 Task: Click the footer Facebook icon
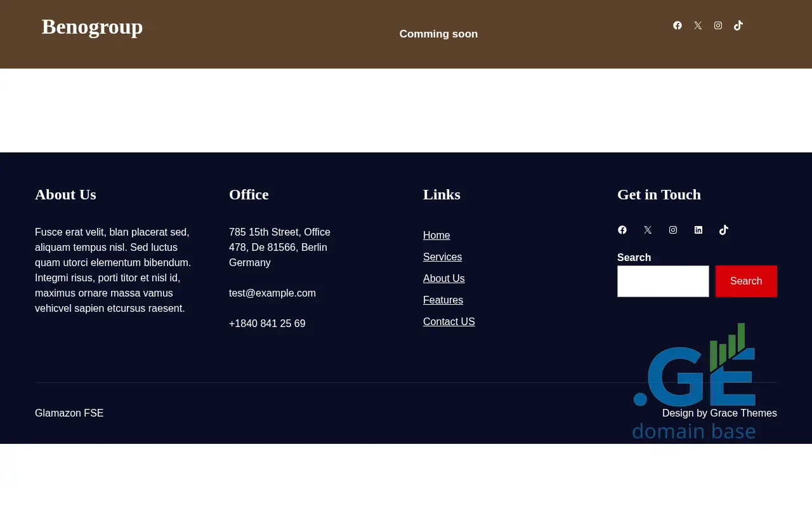[x=622, y=230]
